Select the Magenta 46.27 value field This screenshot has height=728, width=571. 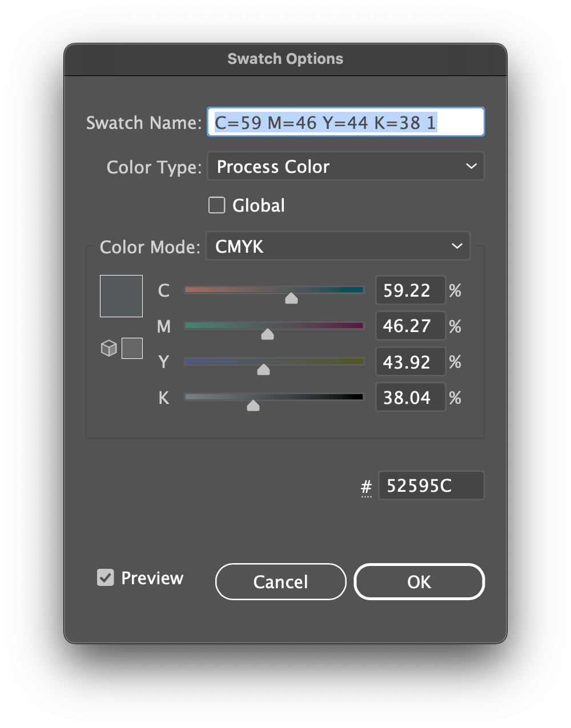coord(410,326)
